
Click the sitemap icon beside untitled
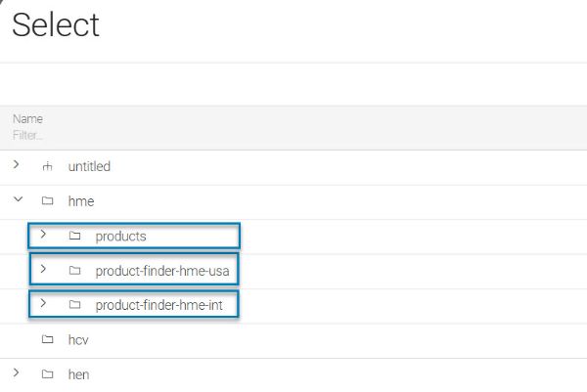[x=47, y=166]
